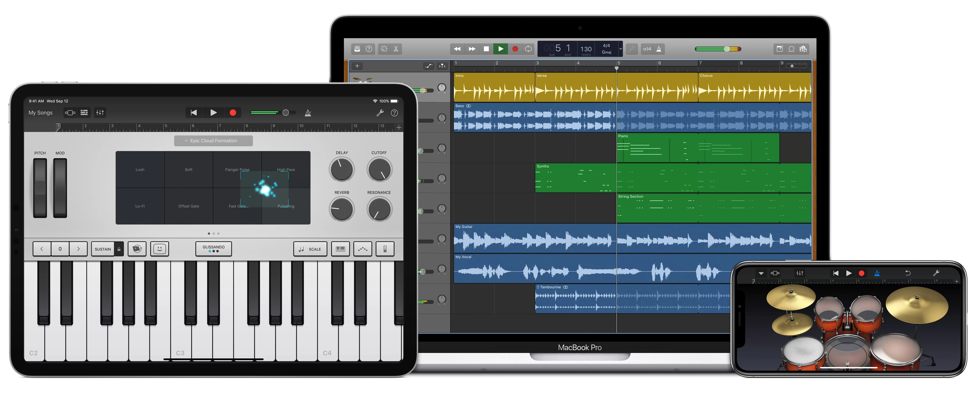
Task: Open the Loop Browser icon
Action: coord(791,49)
